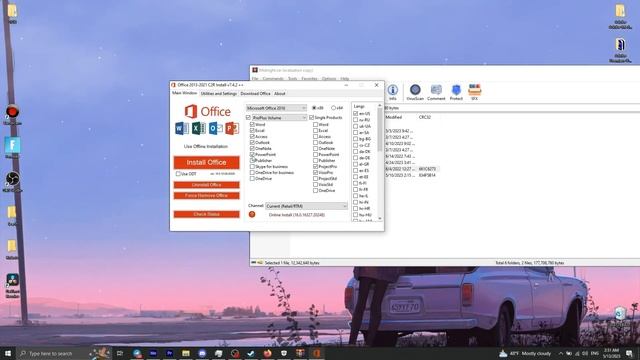Open the Windows Start menu
Screen dimensions: 640x360
pos(8,353)
